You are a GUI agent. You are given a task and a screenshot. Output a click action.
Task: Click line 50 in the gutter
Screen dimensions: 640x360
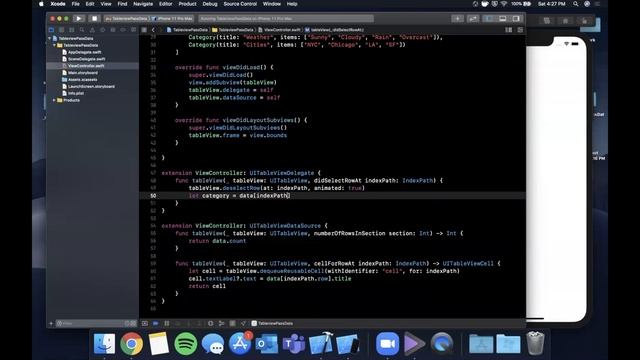coord(153,196)
